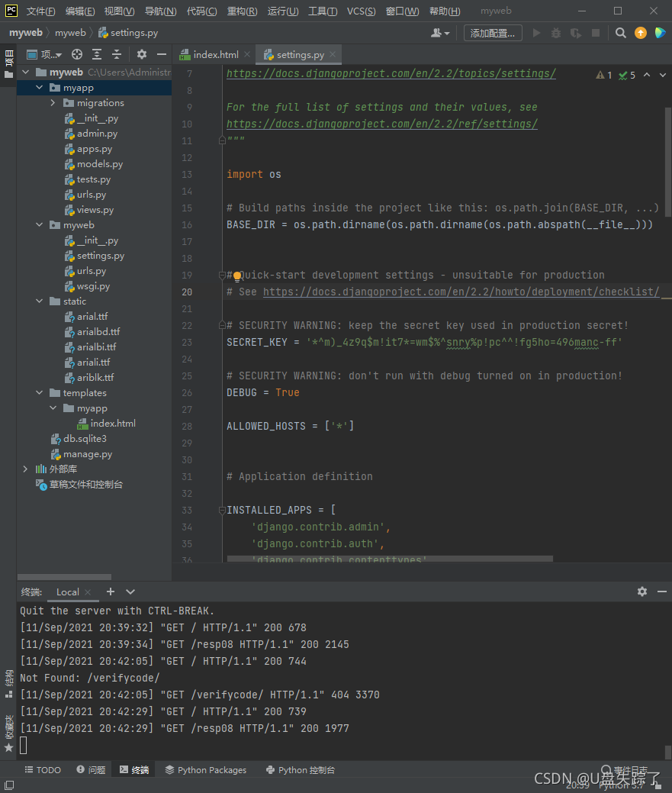Select arial.ttf in static folder

click(92, 316)
